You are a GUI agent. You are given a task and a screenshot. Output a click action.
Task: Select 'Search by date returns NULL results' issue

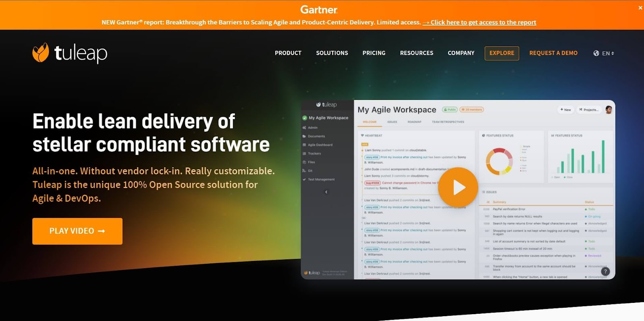pyautogui.click(x=546, y=217)
